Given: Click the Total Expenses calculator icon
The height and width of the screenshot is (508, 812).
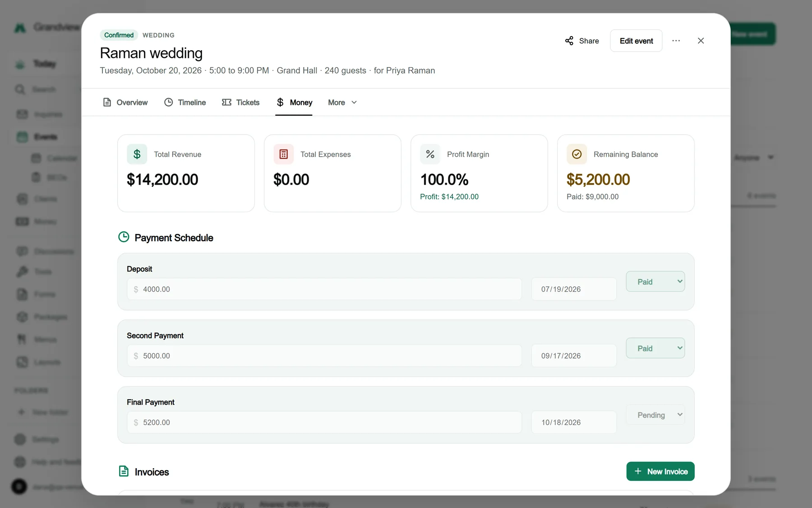Looking at the screenshot, I should [283, 154].
